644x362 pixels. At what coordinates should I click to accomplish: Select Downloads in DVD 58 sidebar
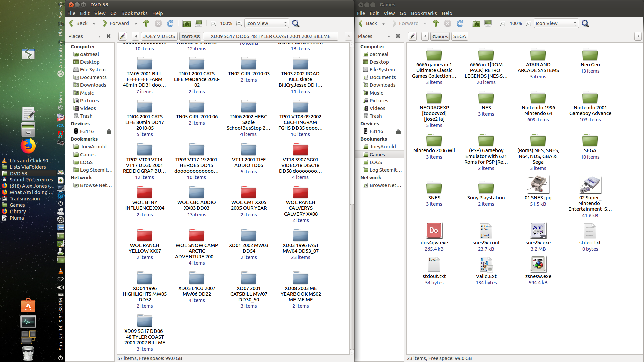pos(93,85)
